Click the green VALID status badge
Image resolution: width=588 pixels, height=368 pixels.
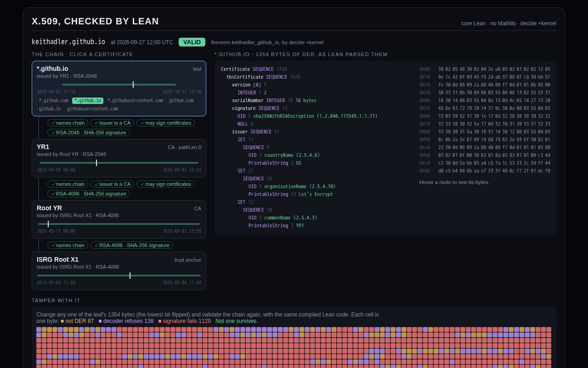coord(192,42)
